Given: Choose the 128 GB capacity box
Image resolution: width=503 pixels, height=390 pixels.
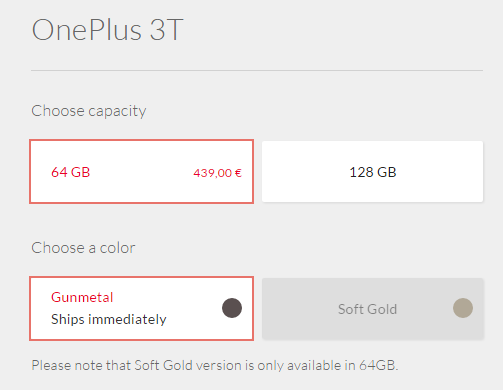Looking at the screenshot, I should click(x=372, y=172).
